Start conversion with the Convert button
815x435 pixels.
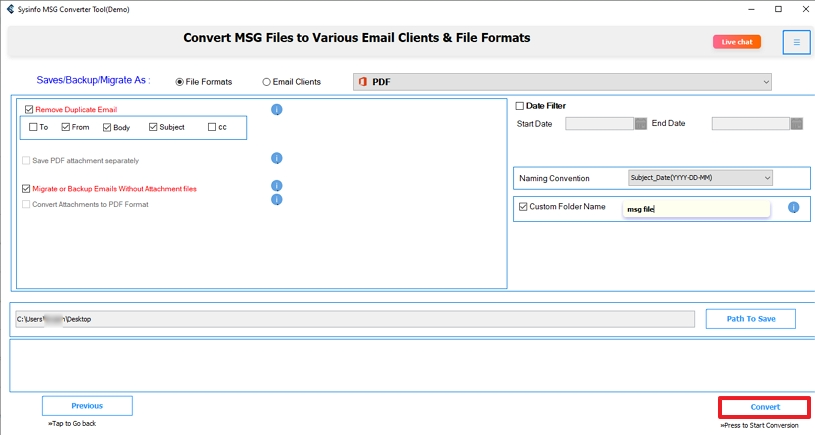[765, 407]
